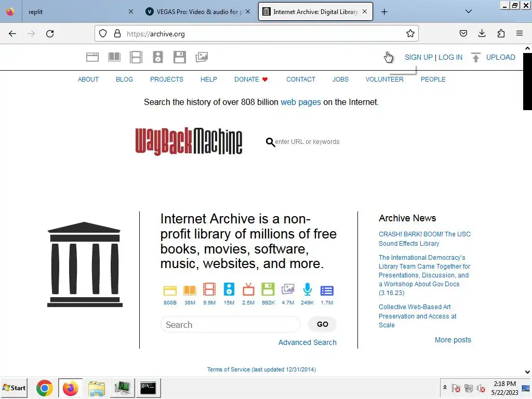Click the LOG IN link
This screenshot has width=532, height=399.
point(450,57)
